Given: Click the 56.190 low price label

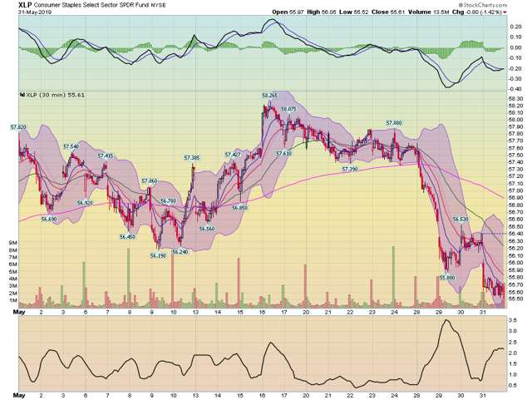Looking at the screenshot, I should [159, 255].
